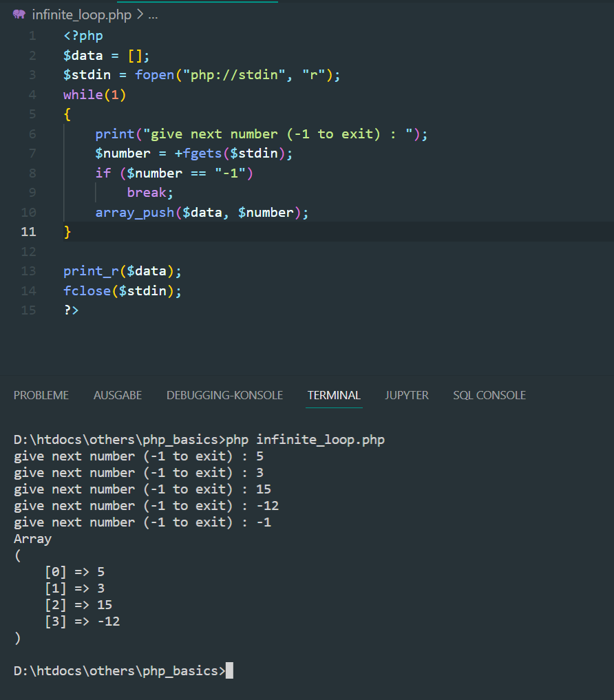Screen dimensions: 614x700
Task: Click the terminal cursor at the final prompt
Action: (x=229, y=670)
